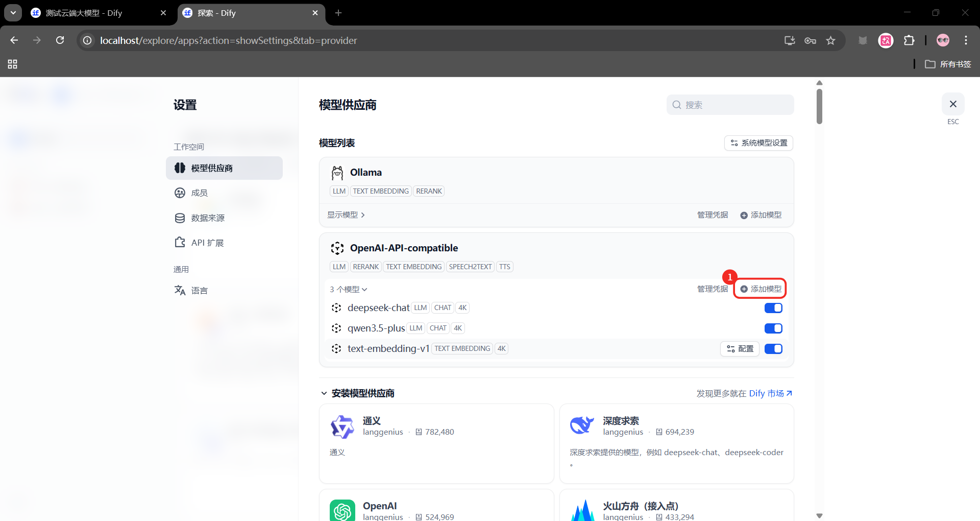The image size is (980, 521).
Task: Click 添加模型 for OpenAI-API-compatible
Action: click(x=761, y=289)
